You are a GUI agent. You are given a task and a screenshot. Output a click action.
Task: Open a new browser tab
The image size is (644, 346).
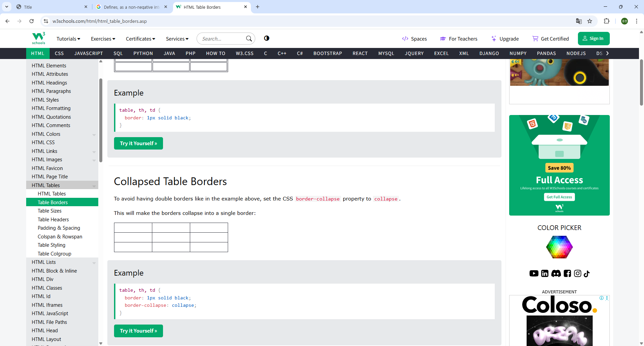click(258, 7)
